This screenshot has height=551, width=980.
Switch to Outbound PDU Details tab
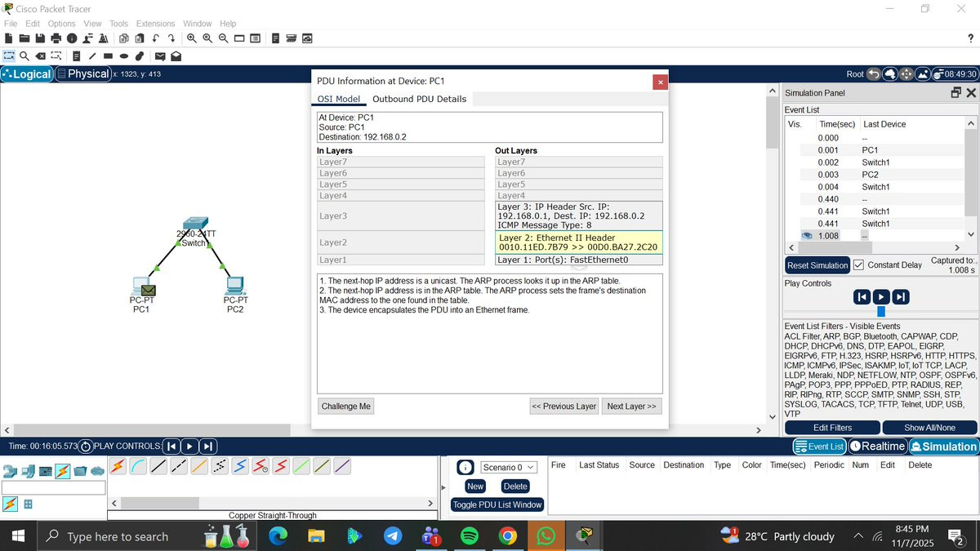coord(419,99)
